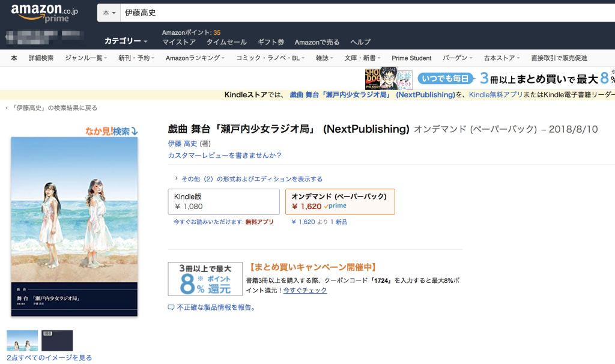Image resolution: width=615 pixels, height=364 pixels.
Task: Click Amazonポイント: 35 balance
Action: 192,32
